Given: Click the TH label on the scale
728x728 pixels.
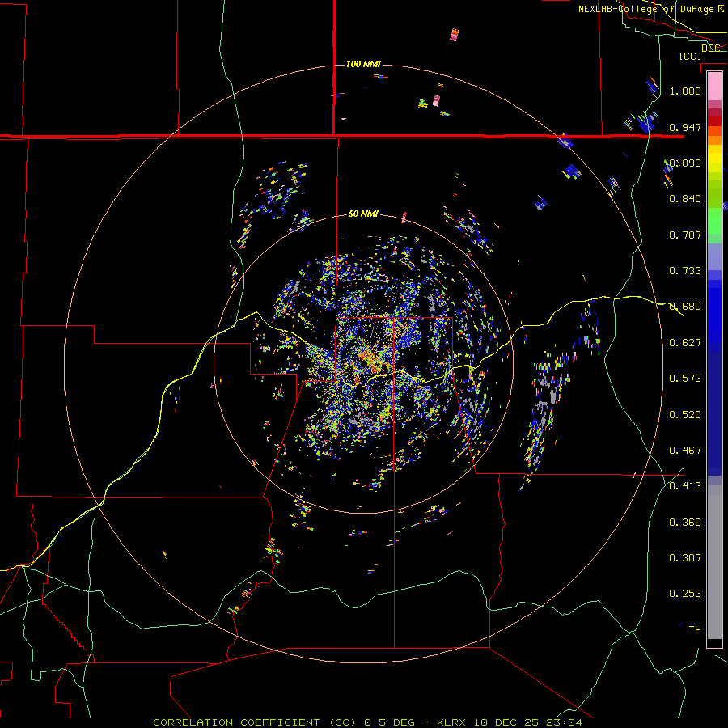Looking at the screenshot, I should [695, 630].
